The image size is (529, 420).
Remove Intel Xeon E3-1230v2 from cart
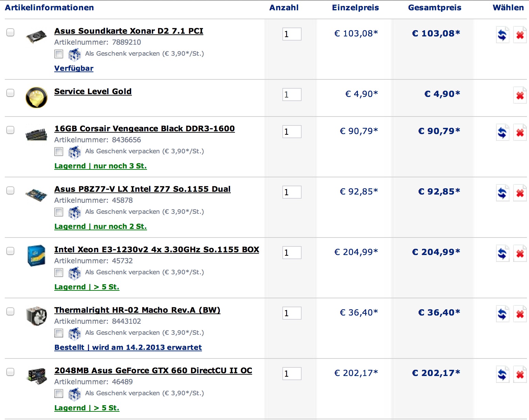520,253
